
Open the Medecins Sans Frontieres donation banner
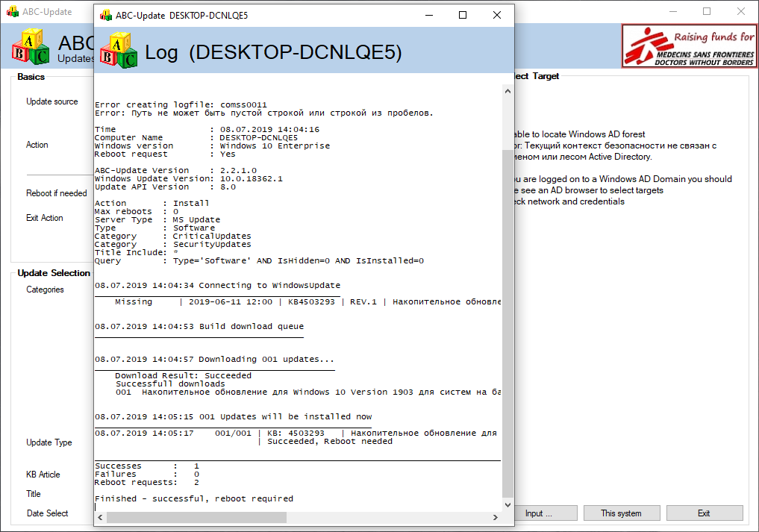point(690,46)
